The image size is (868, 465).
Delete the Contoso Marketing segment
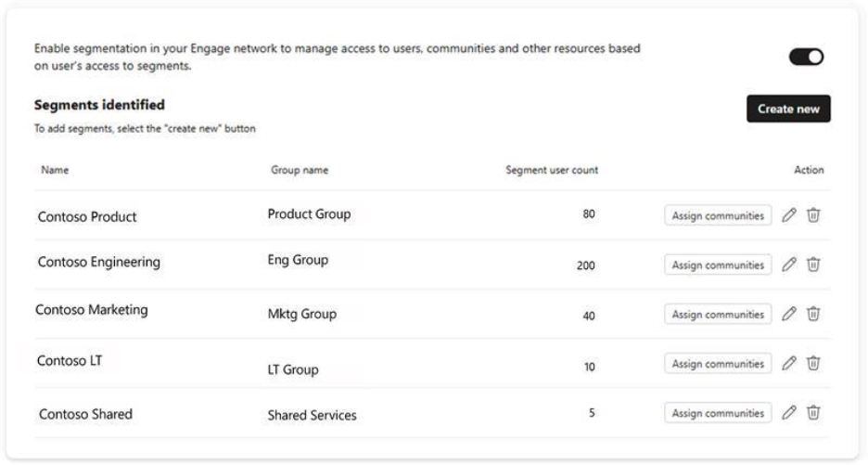coord(813,314)
